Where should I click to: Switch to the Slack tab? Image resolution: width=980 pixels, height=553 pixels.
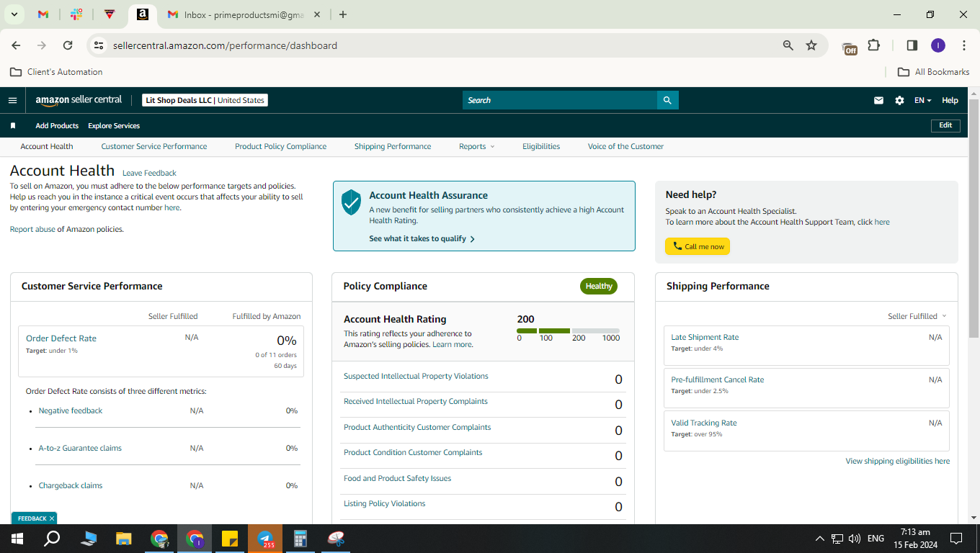(x=76, y=14)
